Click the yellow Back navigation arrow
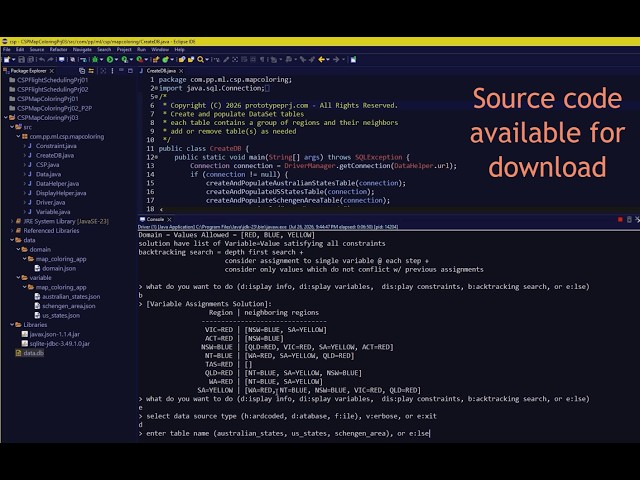Image resolution: width=640 pixels, height=480 pixels. 322,60
